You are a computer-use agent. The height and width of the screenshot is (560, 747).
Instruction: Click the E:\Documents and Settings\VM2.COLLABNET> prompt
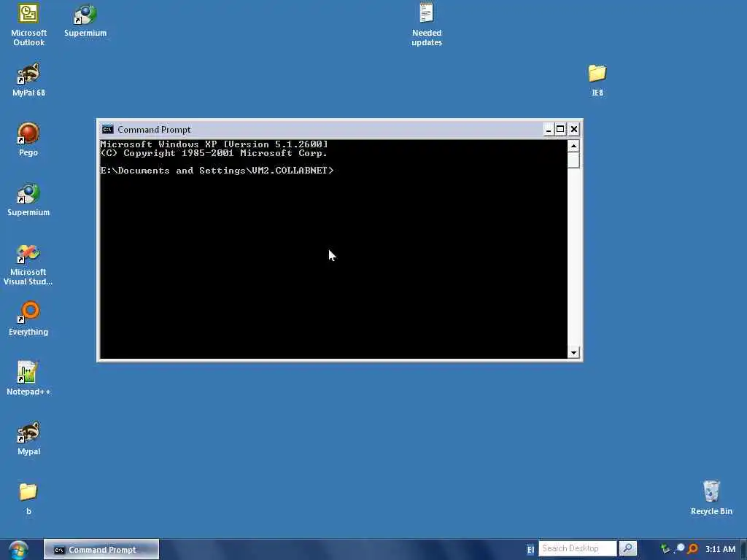217,171
